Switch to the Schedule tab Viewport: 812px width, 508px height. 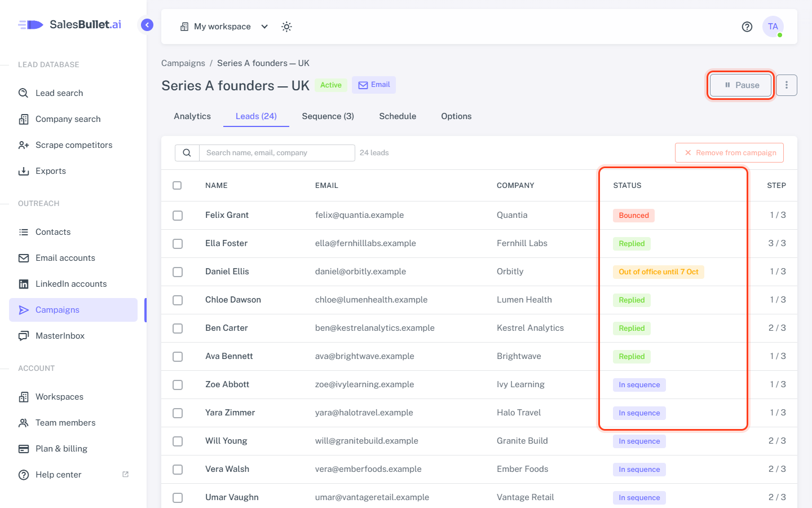pyautogui.click(x=398, y=116)
